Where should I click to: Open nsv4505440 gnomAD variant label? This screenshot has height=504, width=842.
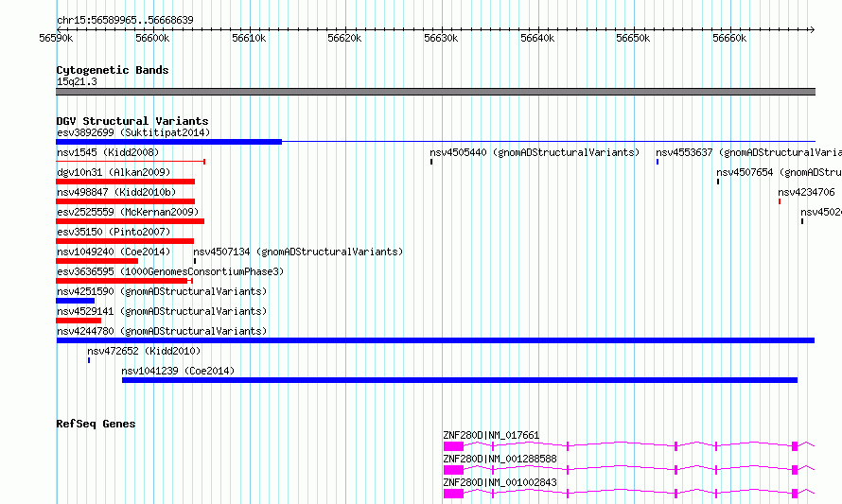coord(535,152)
